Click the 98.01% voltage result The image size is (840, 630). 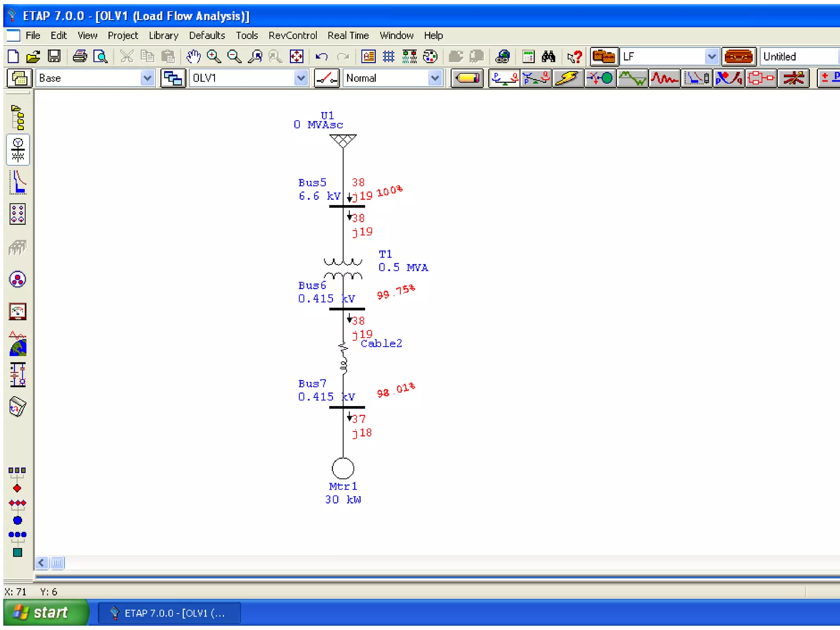[396, 390]
